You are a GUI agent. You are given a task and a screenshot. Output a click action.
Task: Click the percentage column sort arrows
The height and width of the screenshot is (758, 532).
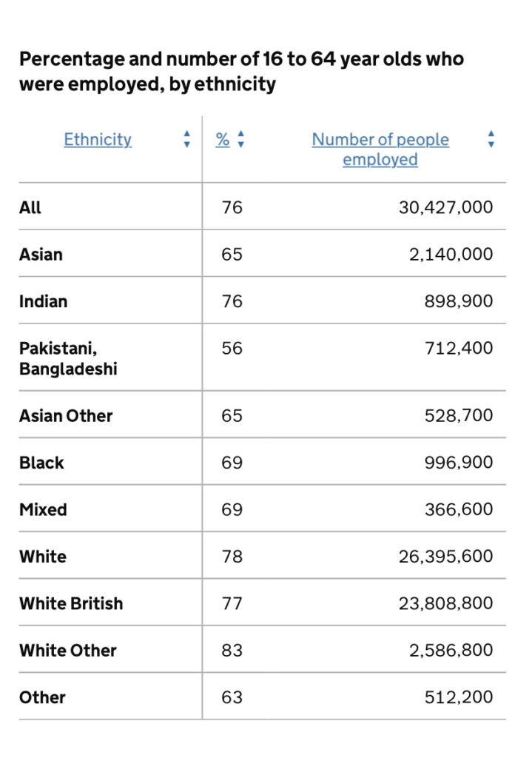click(x=240, y=139)
